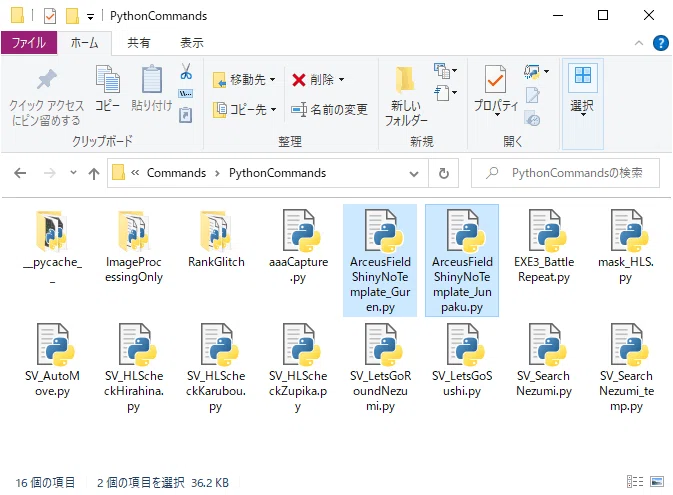The width and height of the screenshot is (673, 495).
Task: Select EXE3_BattleRepeat.py file
Action: click(x=544, y=246)
